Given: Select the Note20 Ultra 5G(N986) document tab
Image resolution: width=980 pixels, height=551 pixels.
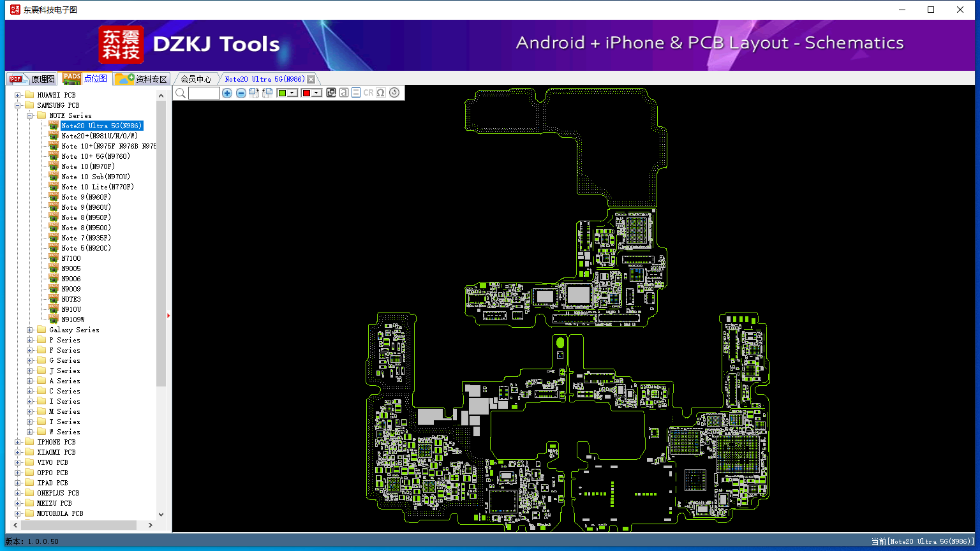Looking at the screenshot, I should pos(265,79).
